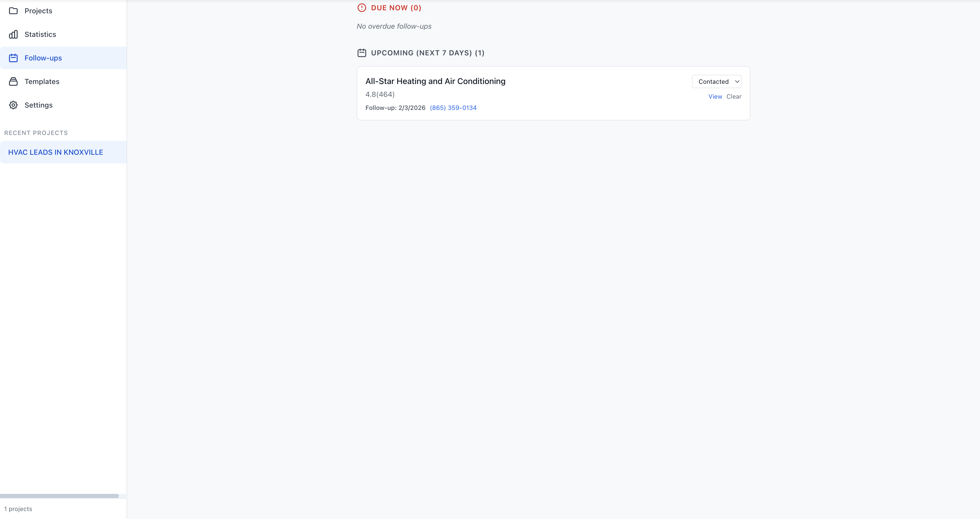Select the Templates sidebar entry
Image resolution: width=980 pixels, height=519 pixels.
[42, 82]
